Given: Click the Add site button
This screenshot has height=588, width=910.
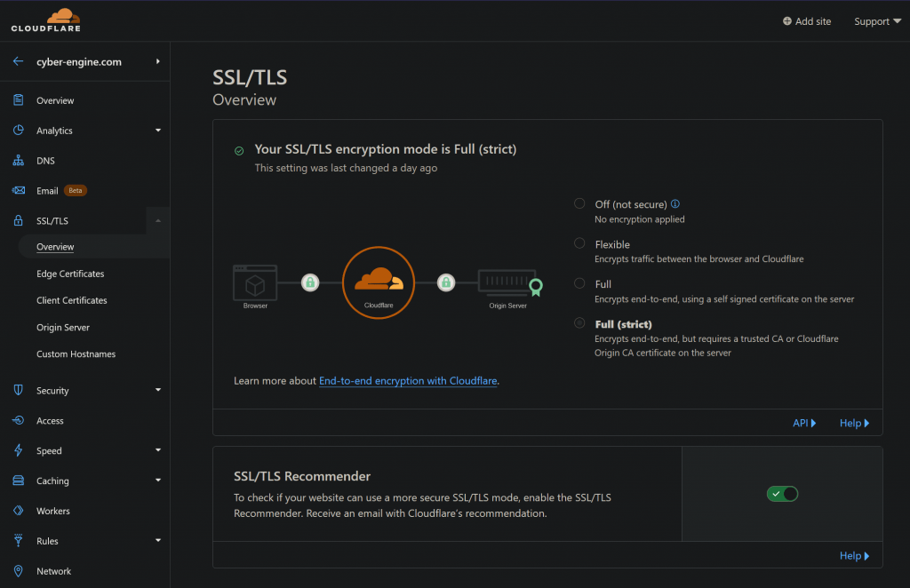Looking at the screenshot, I should click(x=807, y=21).
